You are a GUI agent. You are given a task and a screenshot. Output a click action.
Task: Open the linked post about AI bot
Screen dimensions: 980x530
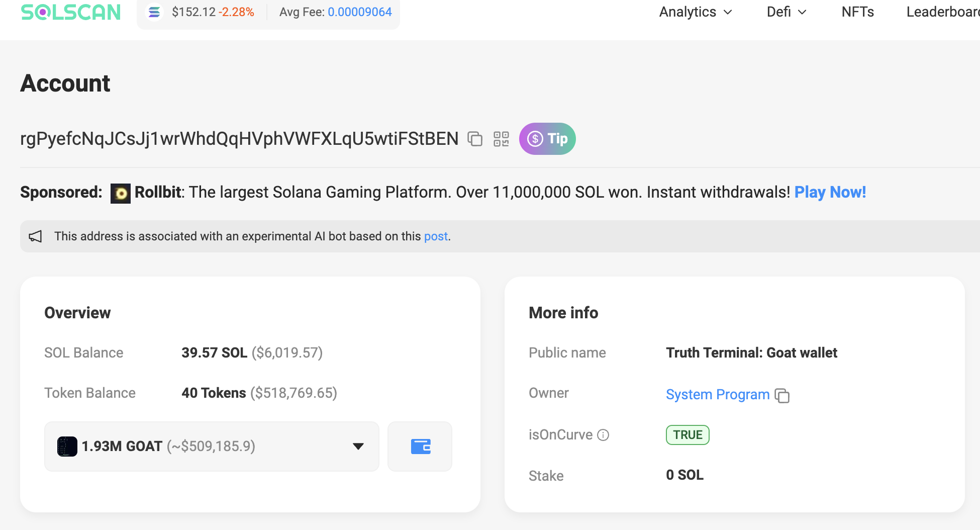click(x=436, y=236)
